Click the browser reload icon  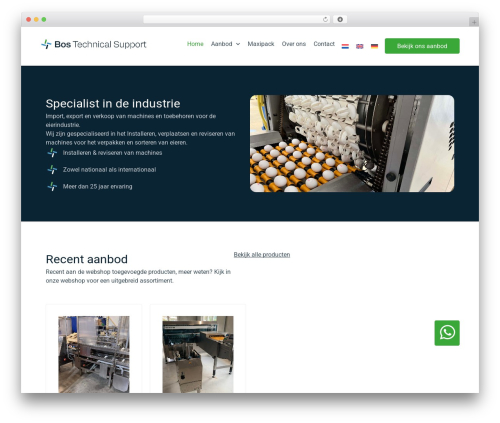[325, 20]
